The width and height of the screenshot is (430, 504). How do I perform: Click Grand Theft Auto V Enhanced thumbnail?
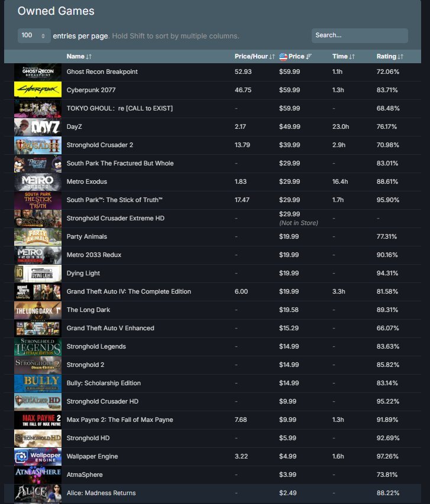(38, 328)
